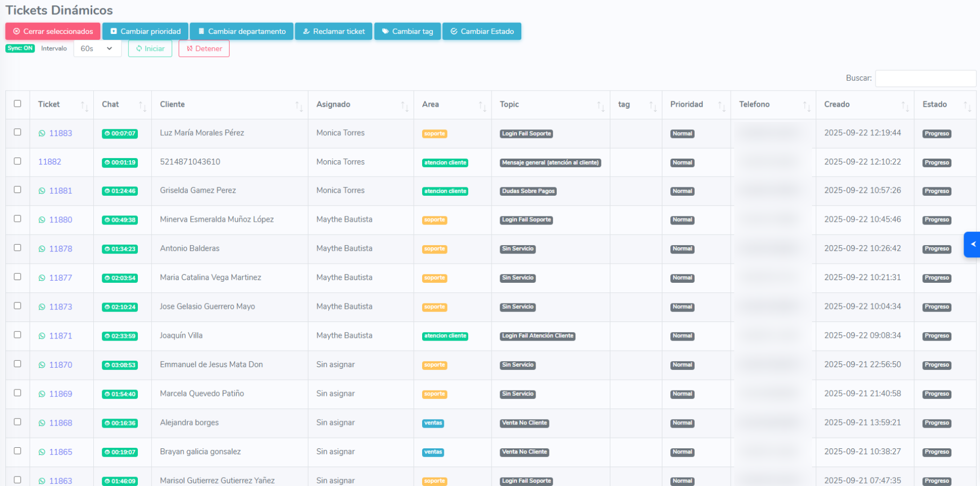
Task: Sort table by Topic column header
Action: pos(509,105)
